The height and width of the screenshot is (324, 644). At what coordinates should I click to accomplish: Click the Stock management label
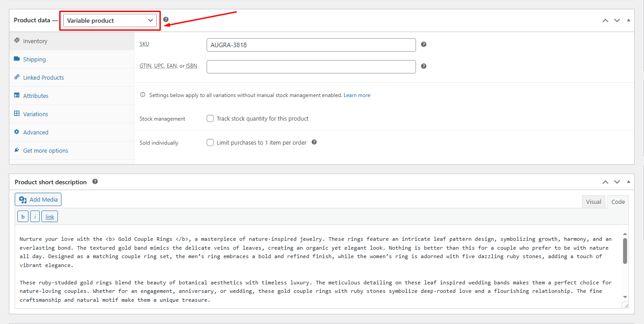click(162, 119)
